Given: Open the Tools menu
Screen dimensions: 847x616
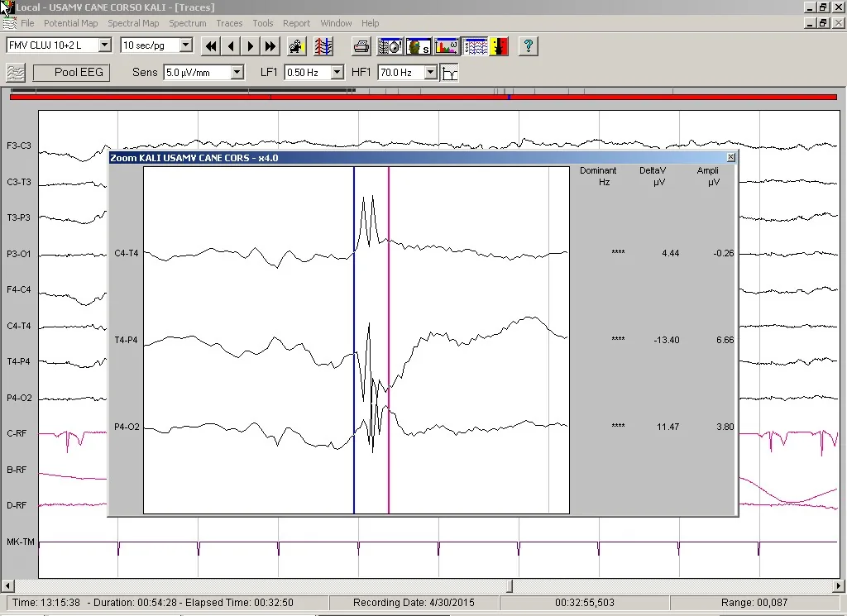Looking at the screenshot, I should pyautogui.click(x=262, y=23).
